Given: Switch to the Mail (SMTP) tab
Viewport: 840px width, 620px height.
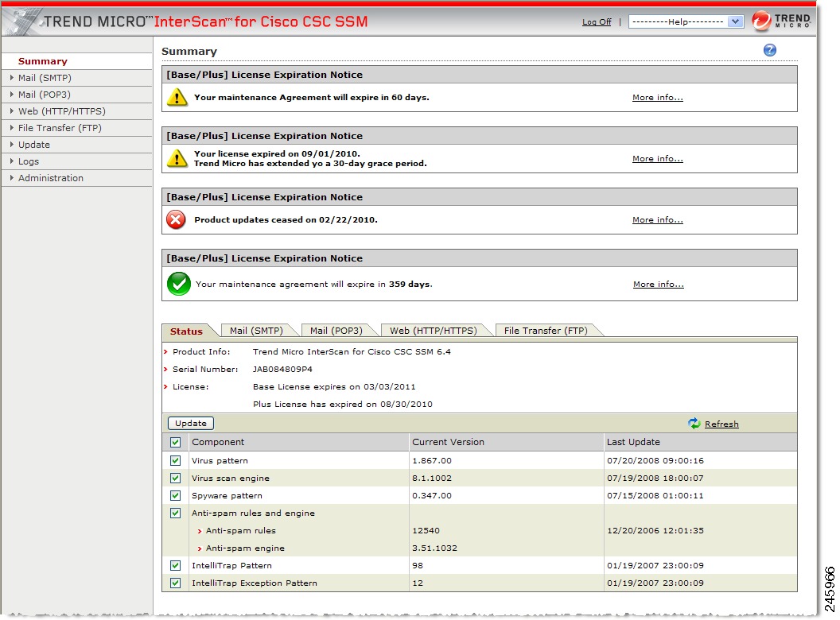Looking at the screenshot, I should click(256, 331).
